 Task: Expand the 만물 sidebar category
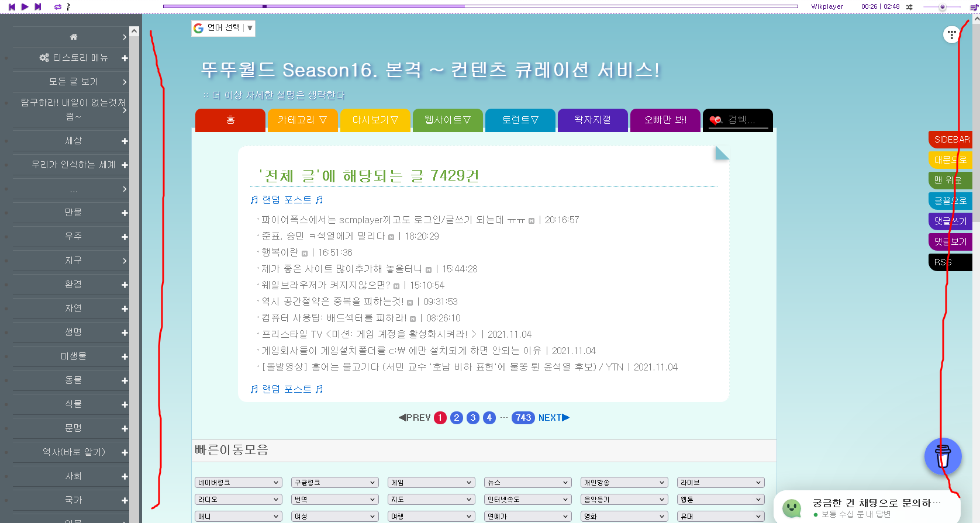coord(125,213)
